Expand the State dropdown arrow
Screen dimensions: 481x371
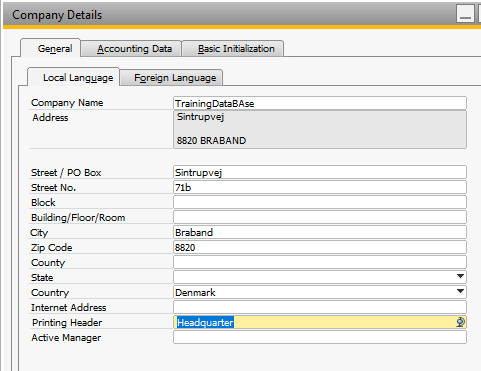click(x=460, y=276)
